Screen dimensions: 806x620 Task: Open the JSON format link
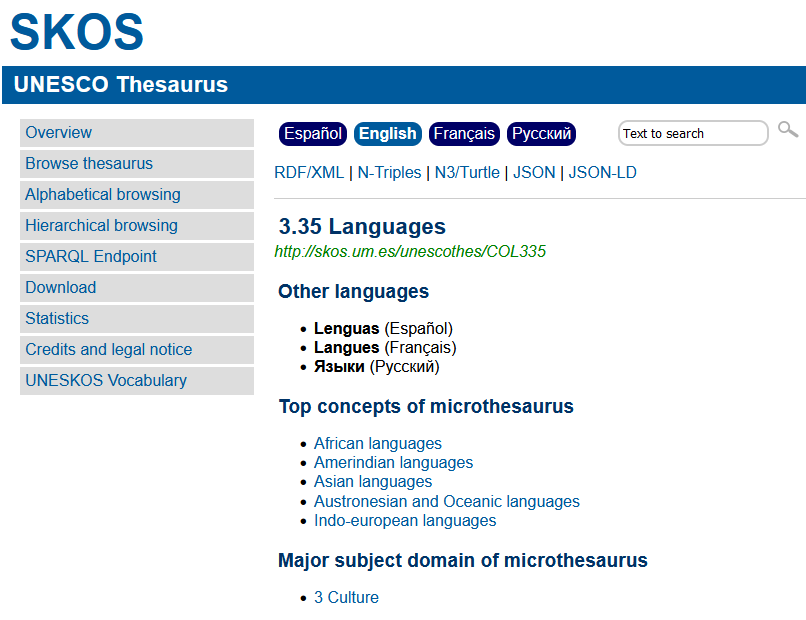pos(534,172)
